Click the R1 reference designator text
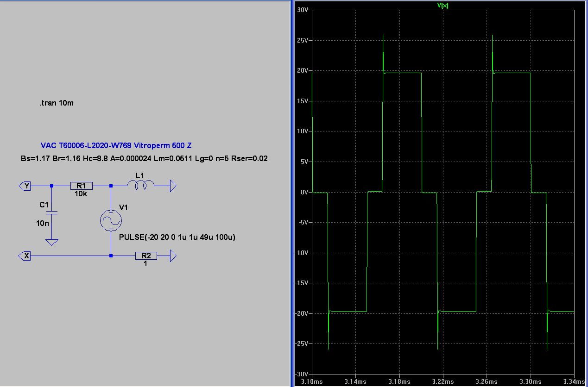Screen dimensions: 588x387 [81, 186]
